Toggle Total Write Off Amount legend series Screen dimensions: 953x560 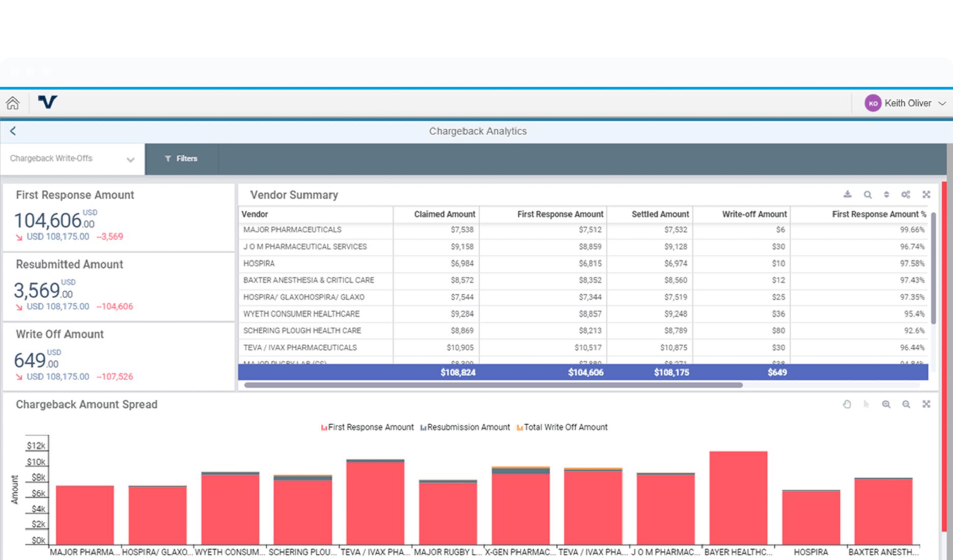562,428
